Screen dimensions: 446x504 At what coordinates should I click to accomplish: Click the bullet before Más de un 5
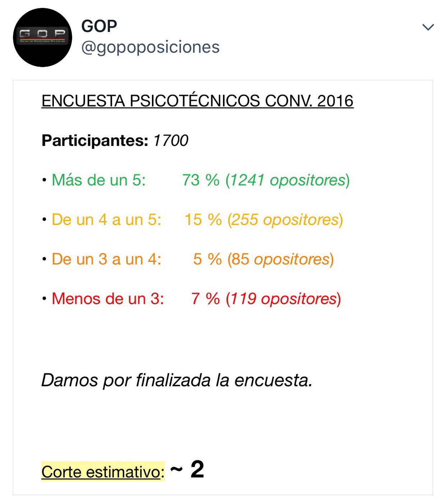44,180
